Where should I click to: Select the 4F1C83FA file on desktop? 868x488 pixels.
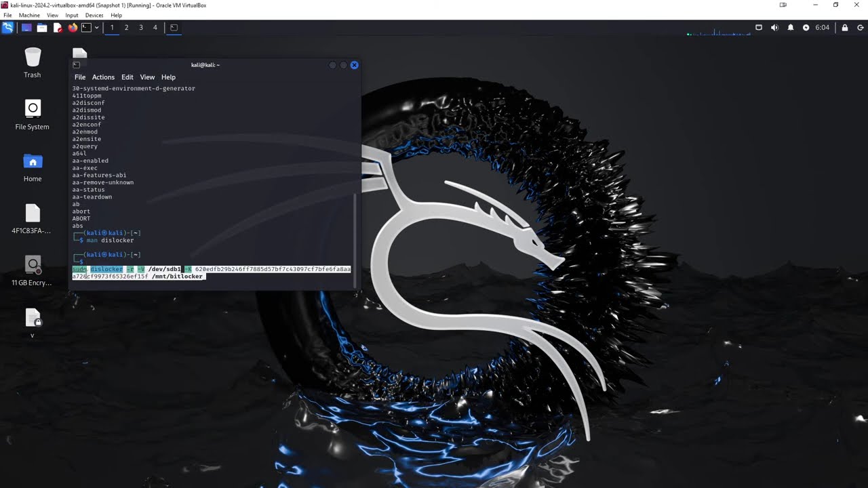coord(33,219)
